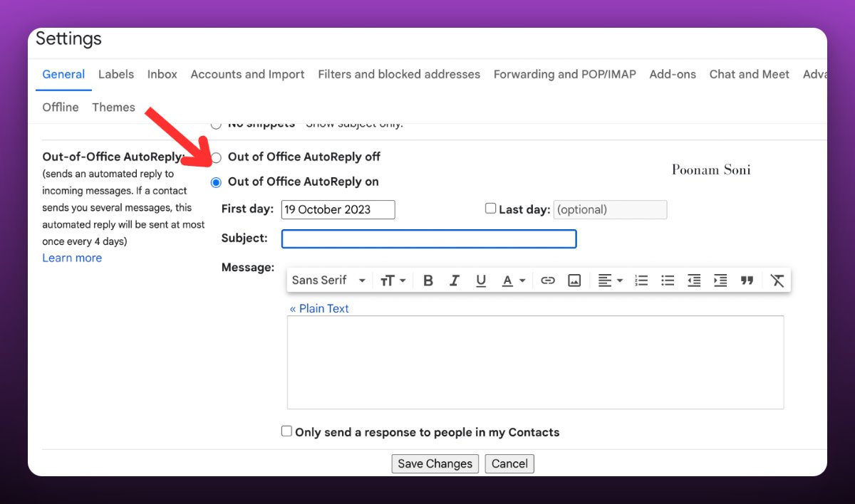Open the text color picker
Viewport: 855px width, 504px height.
pyautogui.click(x=513, y=280)
